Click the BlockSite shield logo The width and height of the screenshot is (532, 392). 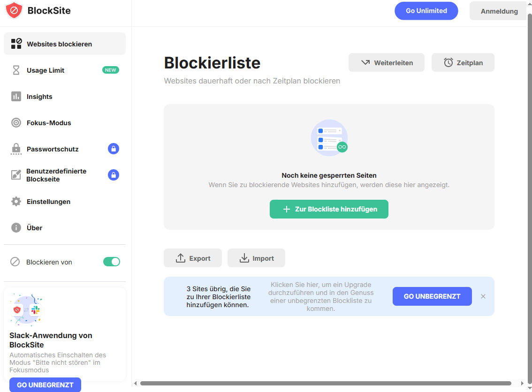coord(14,10)
